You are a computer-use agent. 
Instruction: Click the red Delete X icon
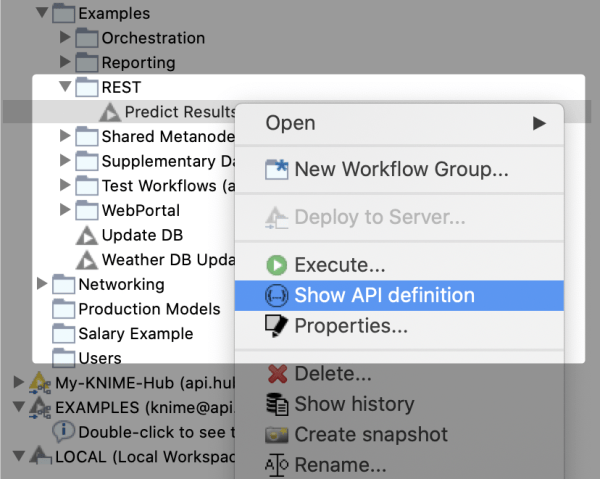coord(277,374)
